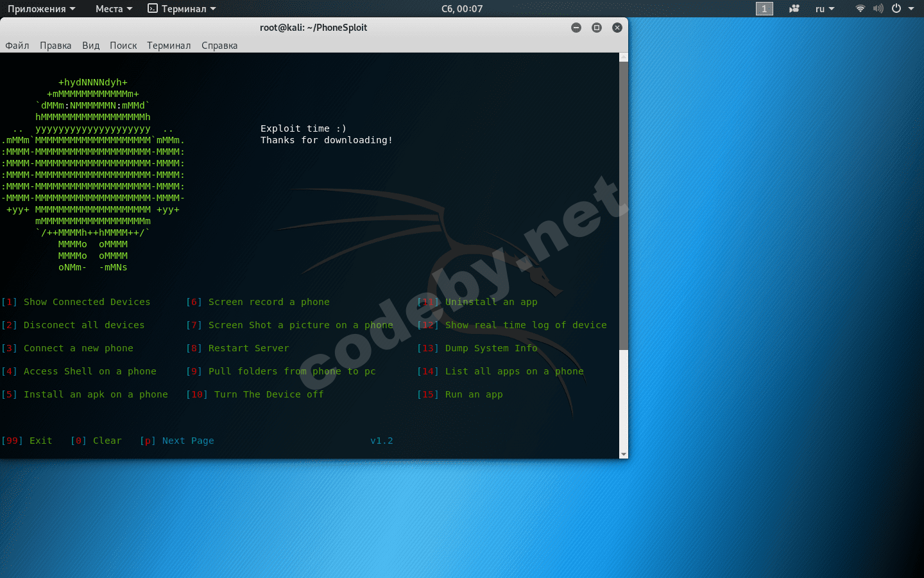The width and height of the screenshot is (924, 578).
Task: Open the Вид menu
Action: coord(90,46)
